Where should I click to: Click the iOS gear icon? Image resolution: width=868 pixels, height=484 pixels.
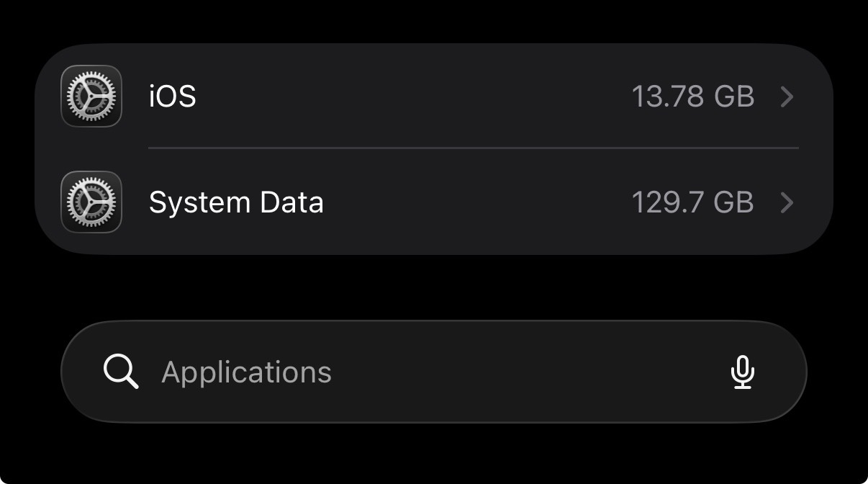pos(91,96)
